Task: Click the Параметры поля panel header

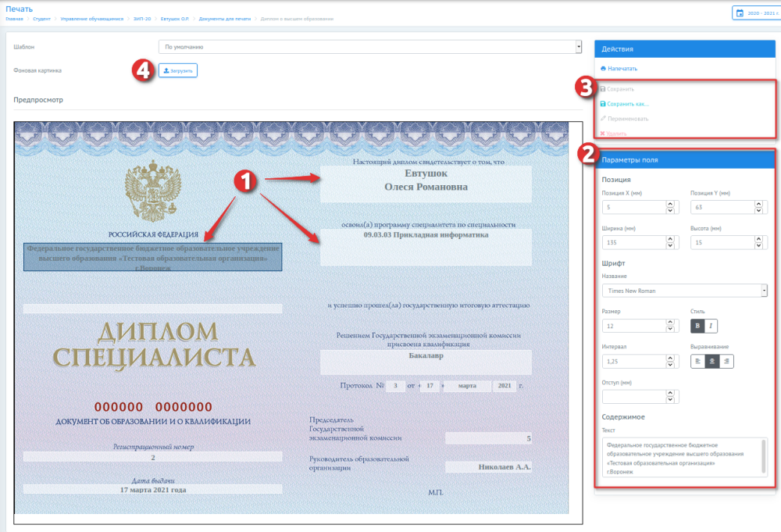Action: pyautogui.click(x=685, y=160)
